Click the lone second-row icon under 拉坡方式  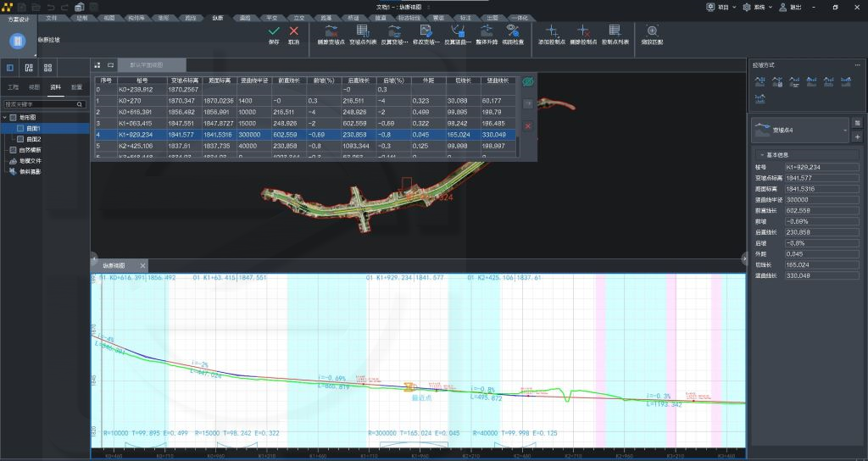click(x=760, y=98)
